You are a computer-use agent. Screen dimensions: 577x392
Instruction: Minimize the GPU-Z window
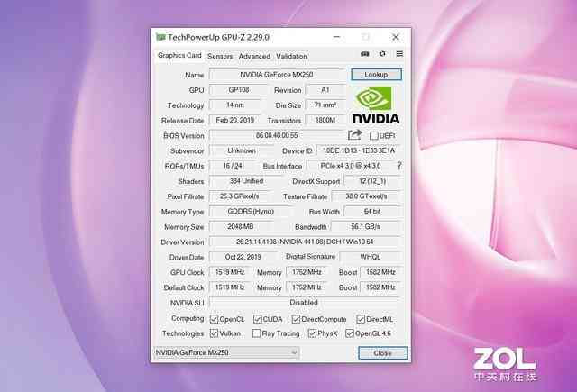[336, 37]
